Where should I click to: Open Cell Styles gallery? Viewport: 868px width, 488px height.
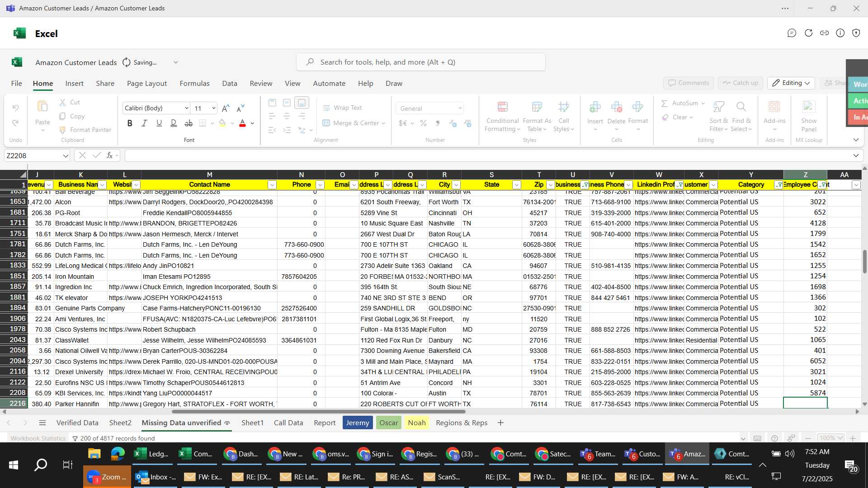click(x=563, y=117)
